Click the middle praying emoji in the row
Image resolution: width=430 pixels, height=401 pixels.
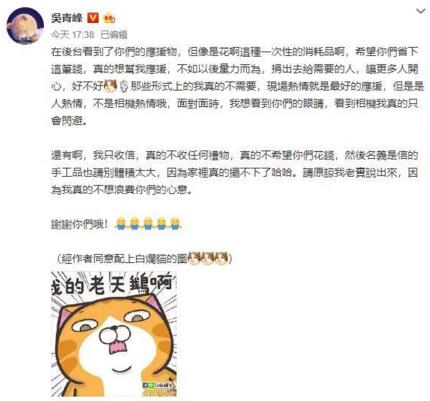148,223
